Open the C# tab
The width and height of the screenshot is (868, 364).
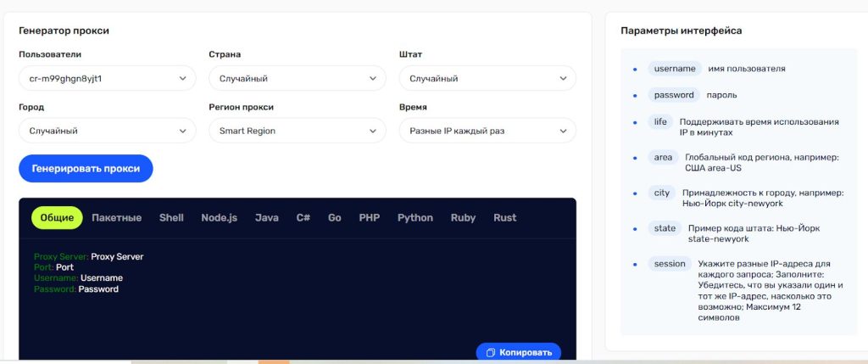[x=303, y=218]
